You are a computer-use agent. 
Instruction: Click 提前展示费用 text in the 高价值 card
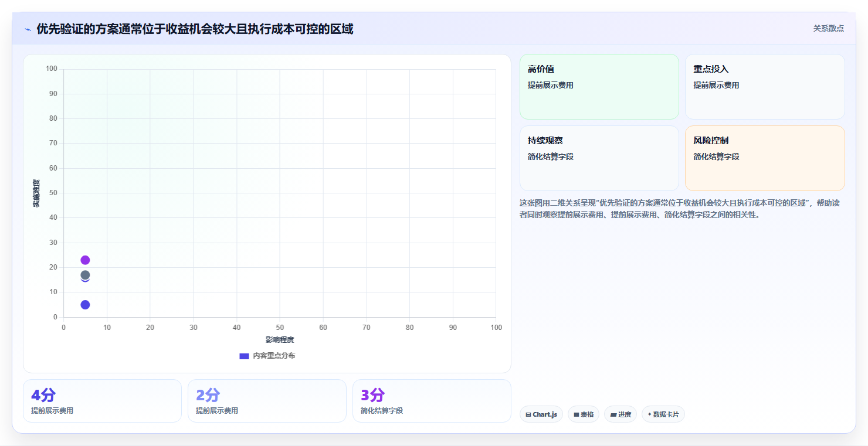550,85
